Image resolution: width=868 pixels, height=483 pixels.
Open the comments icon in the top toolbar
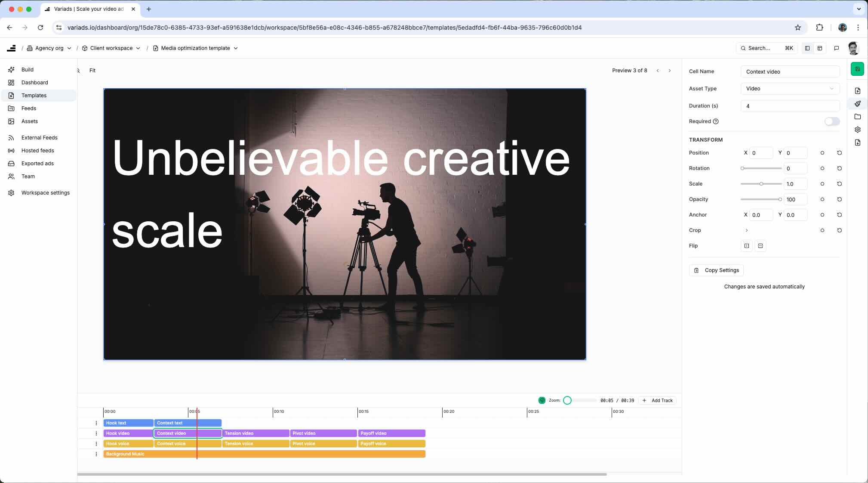click(x=835, y=48)
